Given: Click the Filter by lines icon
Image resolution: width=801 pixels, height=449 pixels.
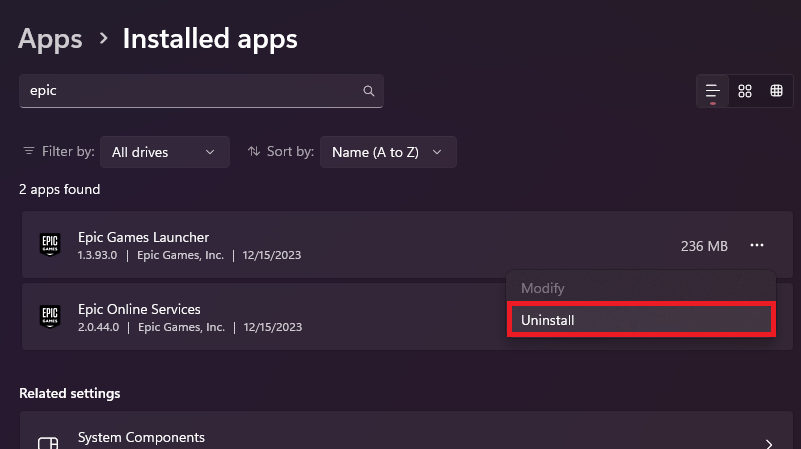Looking at the screenshot, I should 28,152.
